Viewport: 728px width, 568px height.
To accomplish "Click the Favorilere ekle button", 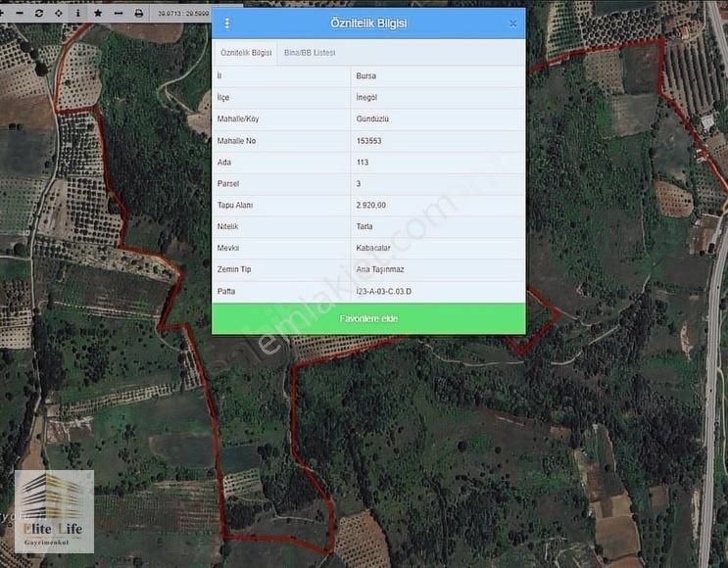I will (x=368, y=319).
